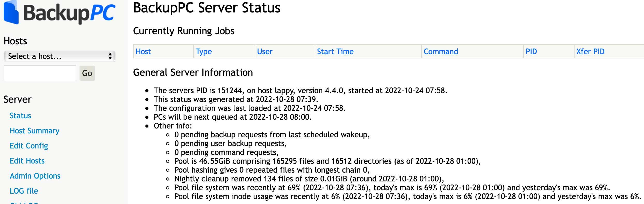Click the 'BackupPC Server Status' page heading
Screen dimensions: 644x204
(206, 8)
